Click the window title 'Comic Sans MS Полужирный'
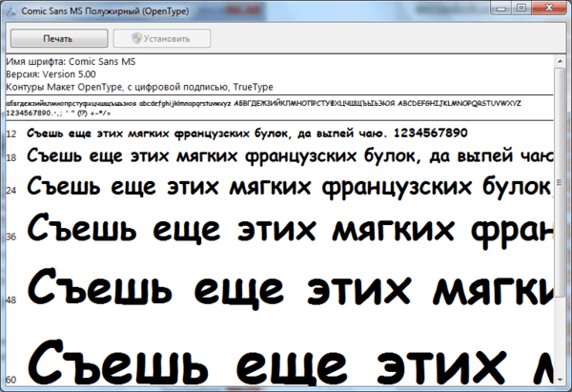 [x=105, y=10]
